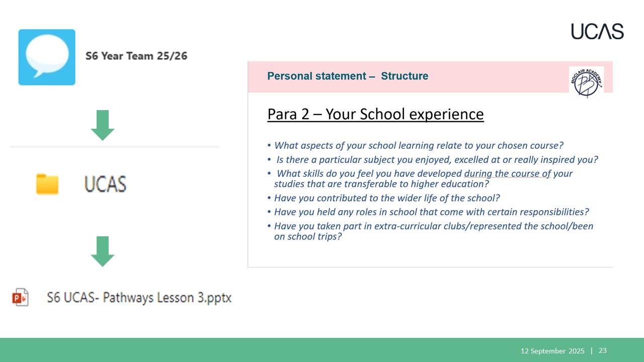The image size is (644, 362).
Task: Click the 12 September 2025 footer date
Action: [x=552, y=351]
